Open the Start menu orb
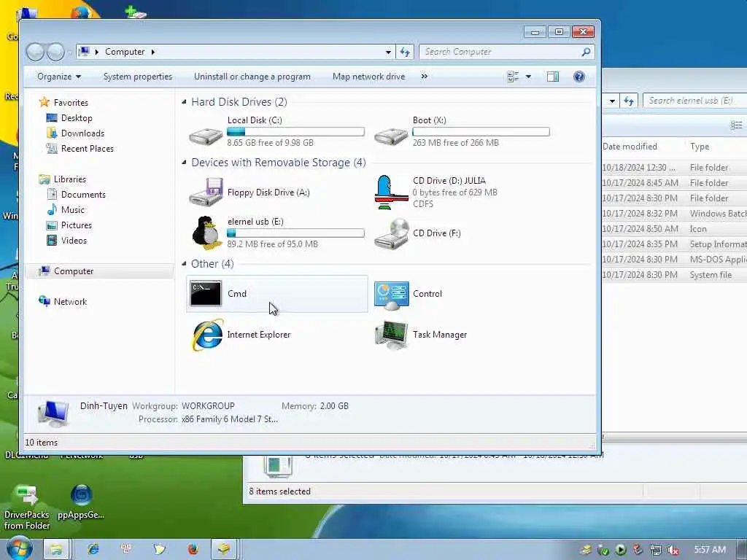 coord(19,548)
